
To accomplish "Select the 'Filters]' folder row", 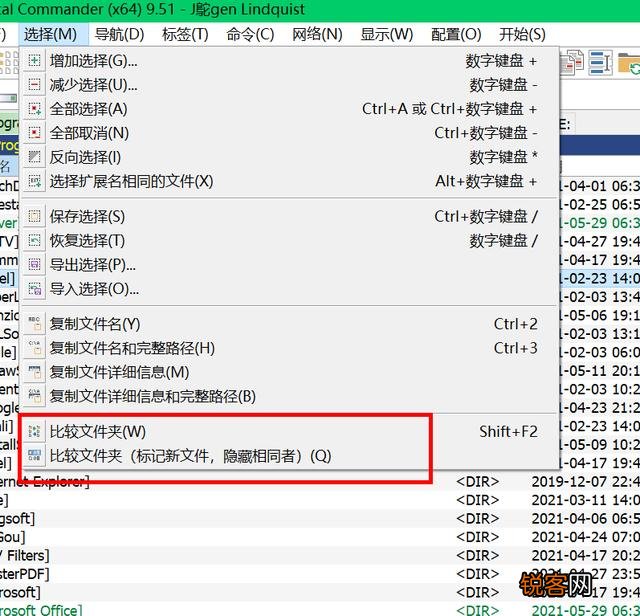I will coord(320,556).
